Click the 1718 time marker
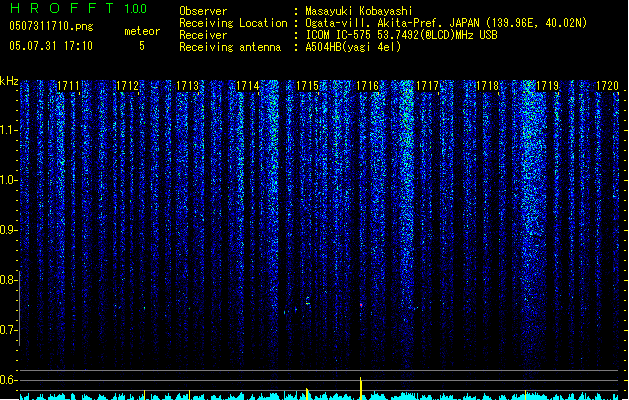 [x=487, y=86]
